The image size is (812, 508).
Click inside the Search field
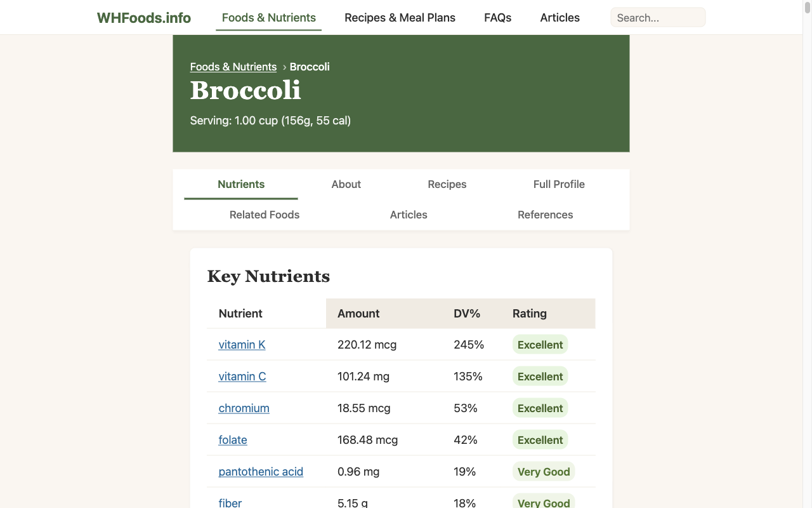click(x=658, y=17)
